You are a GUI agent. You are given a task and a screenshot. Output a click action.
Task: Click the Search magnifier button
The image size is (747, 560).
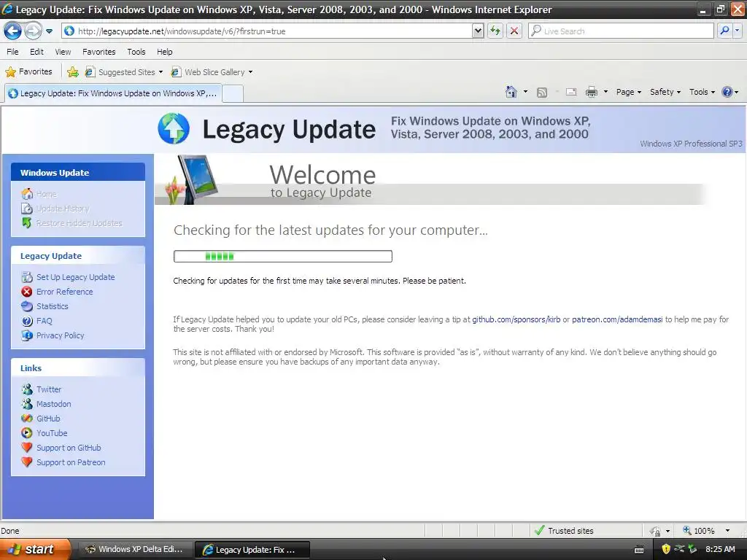(724, 31)
